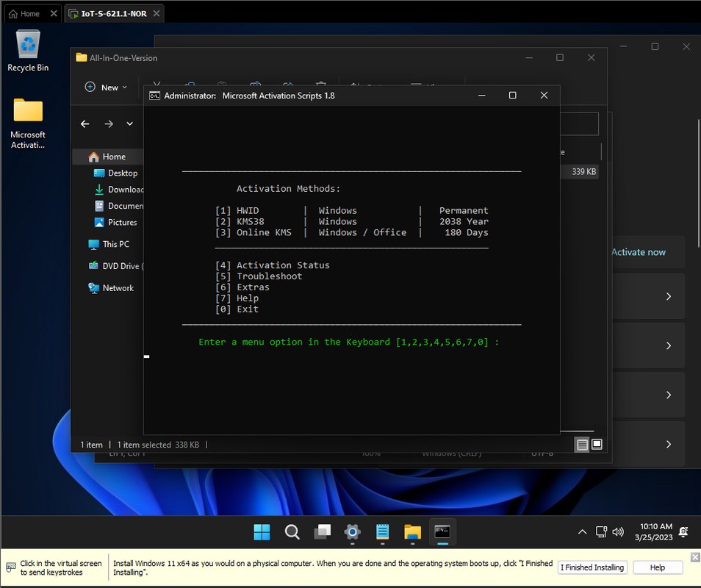
Task: Close the Activation Scripts console window
Action: pyautogui.click(x=544, y=96)
